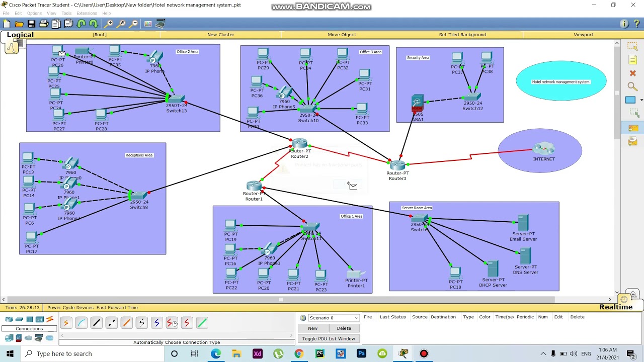Open the Options menu
This screenshot has width=644, height=362.
tap(34, 13)
